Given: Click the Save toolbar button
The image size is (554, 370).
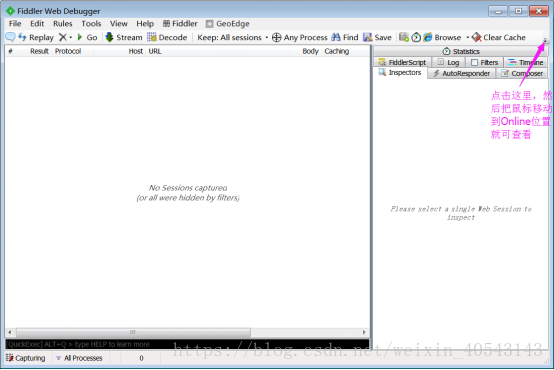Looking at the screenshot, I should (x=377, y=37).
